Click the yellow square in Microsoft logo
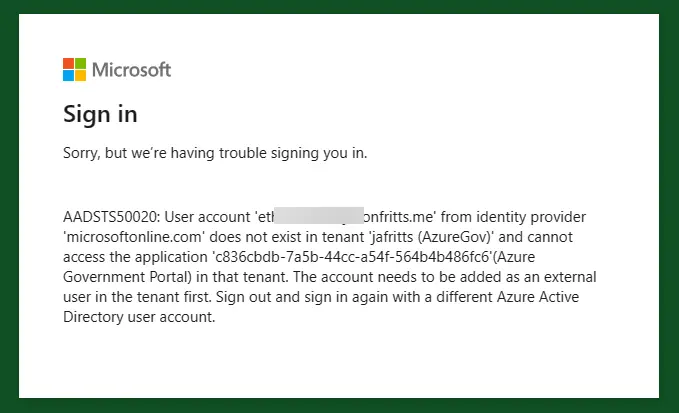Image resolution: width=679 pixels, height=413 pixels. 80,75
